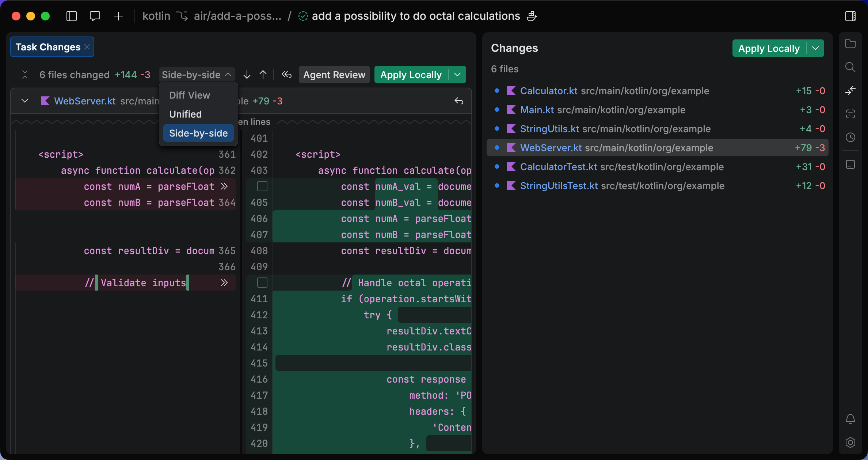Select Unified diff view option
Viewport: 868px width, 460px height.
pyautogui.click(x=186, y=114)
